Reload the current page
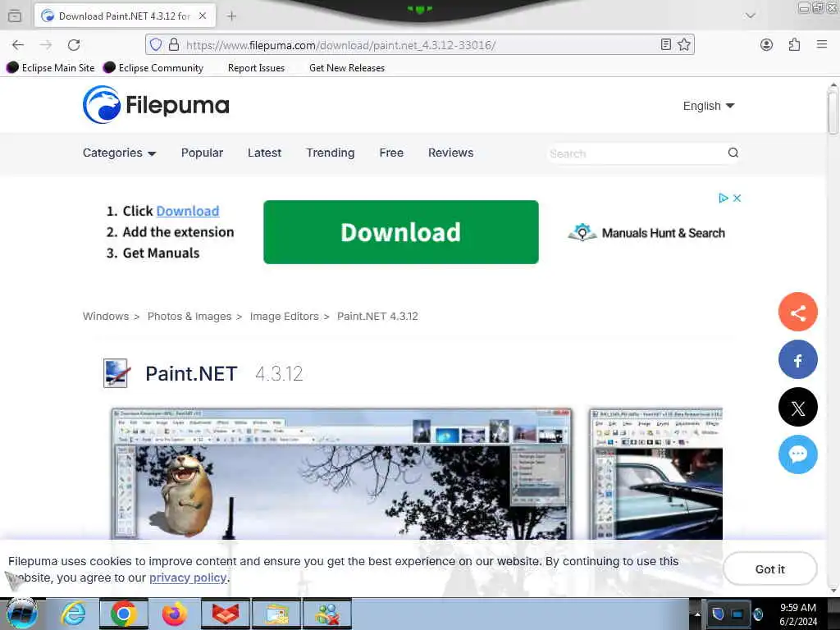 tap(74, 45)
